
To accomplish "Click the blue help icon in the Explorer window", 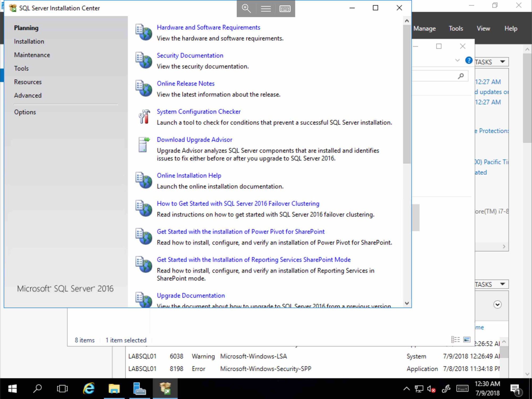I will [469, 60].
